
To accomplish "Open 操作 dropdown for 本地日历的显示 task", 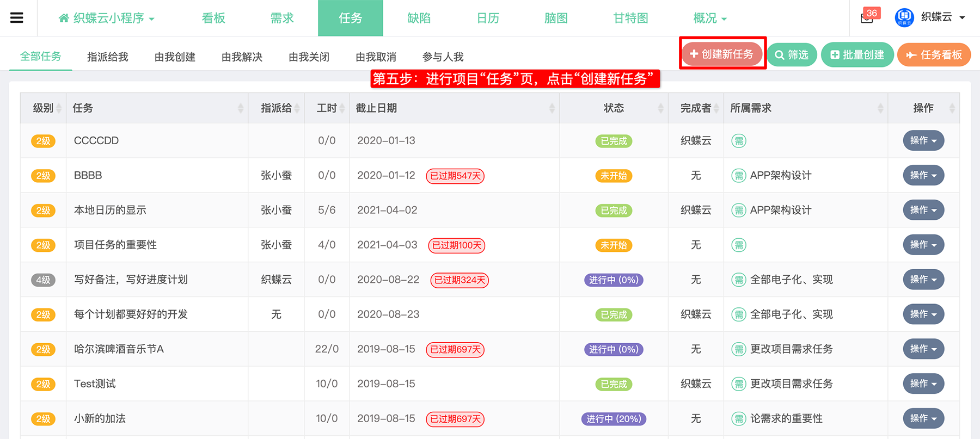I will (x=923, y=210).
